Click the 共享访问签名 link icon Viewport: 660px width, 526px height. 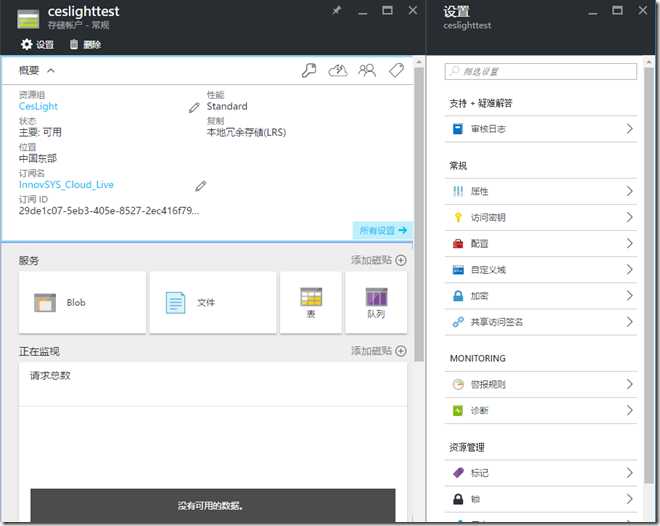pyautogui.click(x=458, y=322)
